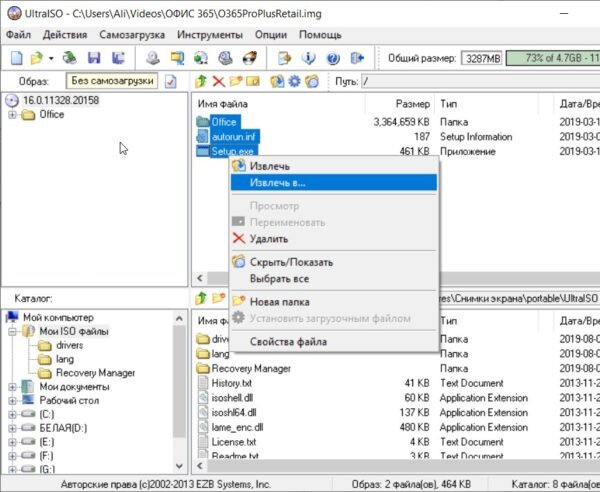Screen dimensions: 600x492
Task: Click the gear set-boot-file icon
Action: pos(294,81)
